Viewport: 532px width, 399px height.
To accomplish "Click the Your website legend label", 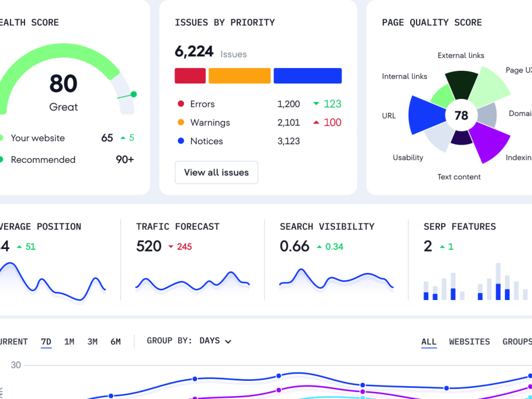I will [38, 138].
